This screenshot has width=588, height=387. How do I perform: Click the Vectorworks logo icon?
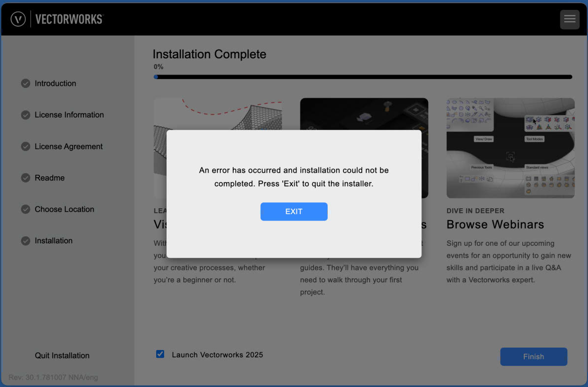coord(18,19)
